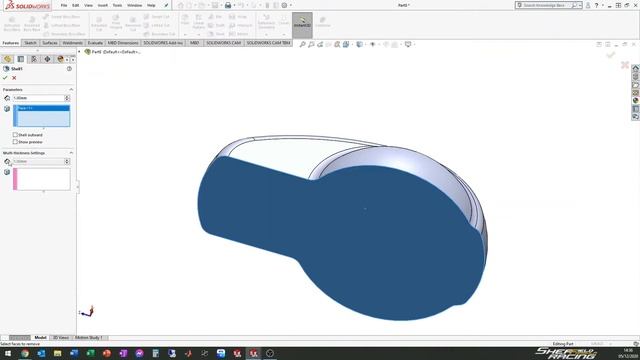The width and height of the screenshot is (640, 360).
Task: Click confirmation corner red X in viewport
Action: click(624, 64)
